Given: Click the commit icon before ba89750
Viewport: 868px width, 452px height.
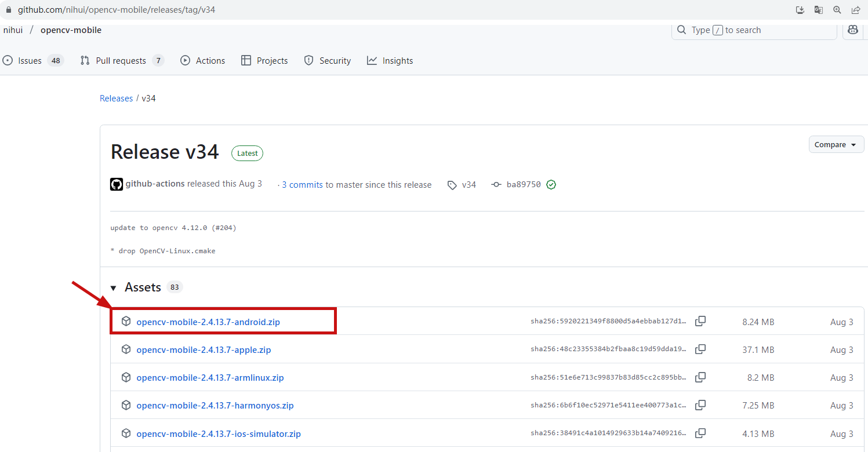Looking at the screenshot, I should pos(496,184).
